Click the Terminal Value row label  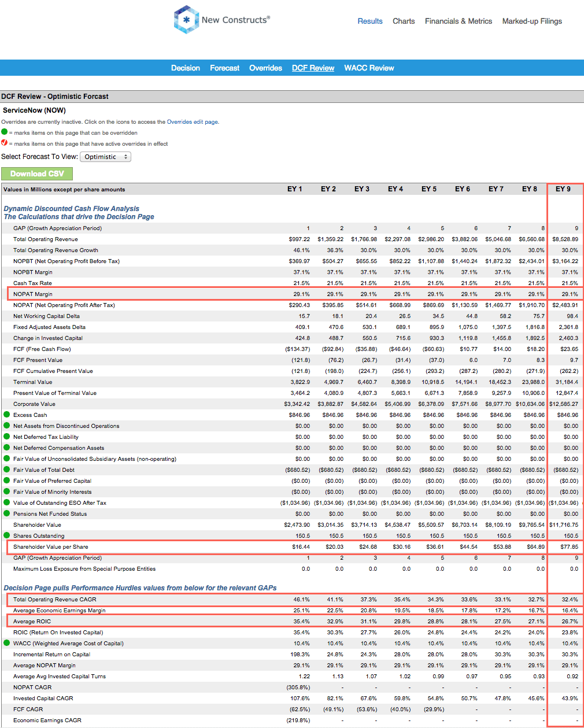coord(32,382)
